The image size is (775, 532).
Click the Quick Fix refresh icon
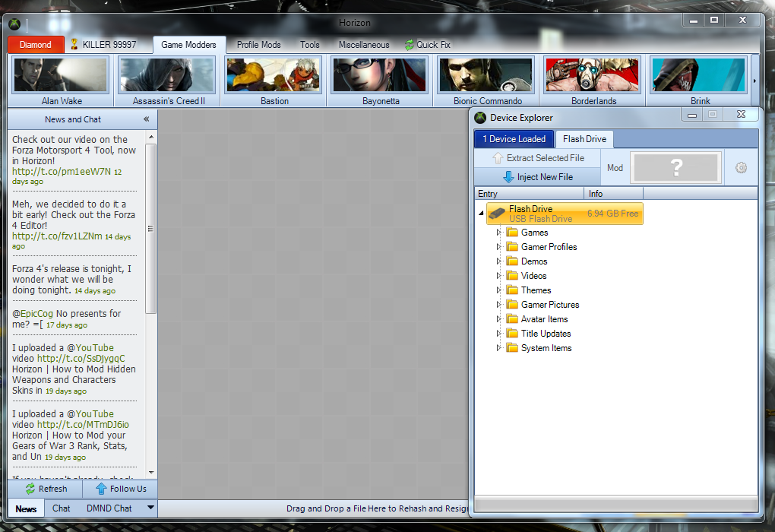(x=410, y=45)
